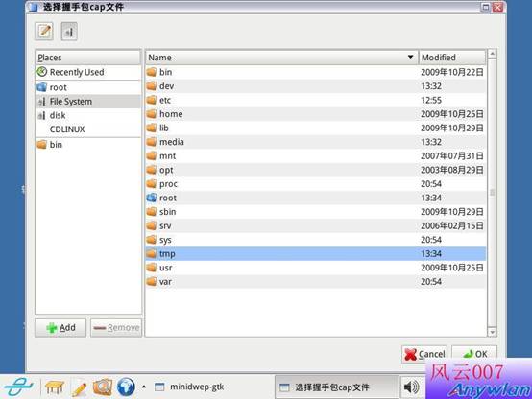Click the File System path button in toolbar
The height and width of the screenshot is (399, 532).
[69, 32]
